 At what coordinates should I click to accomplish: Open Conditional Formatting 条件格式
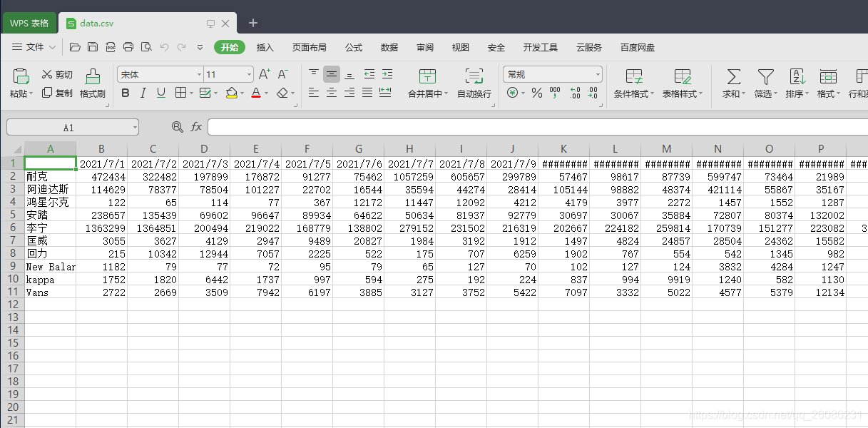[633, 83]
